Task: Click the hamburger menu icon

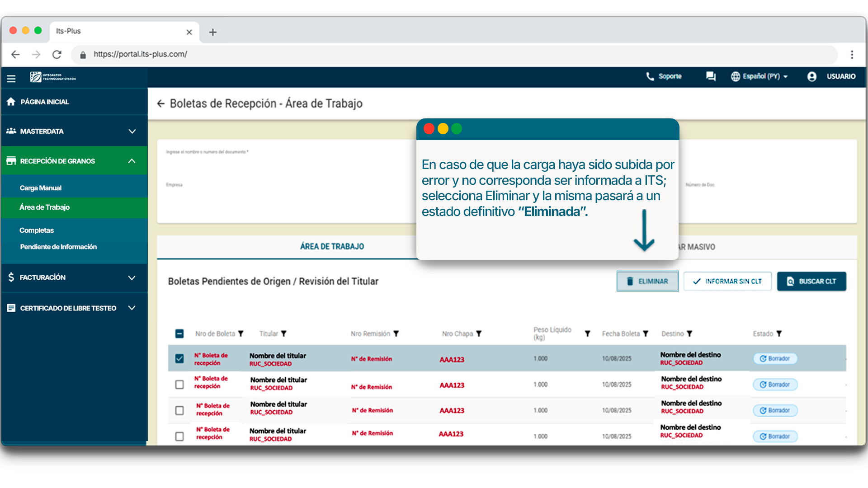Action: [x=11, y=79]
